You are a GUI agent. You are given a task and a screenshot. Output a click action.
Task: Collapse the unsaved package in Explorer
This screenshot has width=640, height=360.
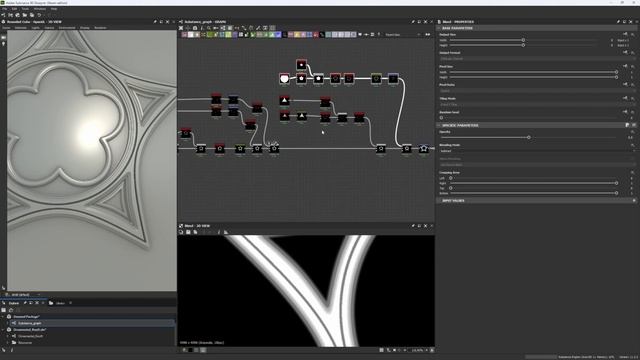coord(3,316)
